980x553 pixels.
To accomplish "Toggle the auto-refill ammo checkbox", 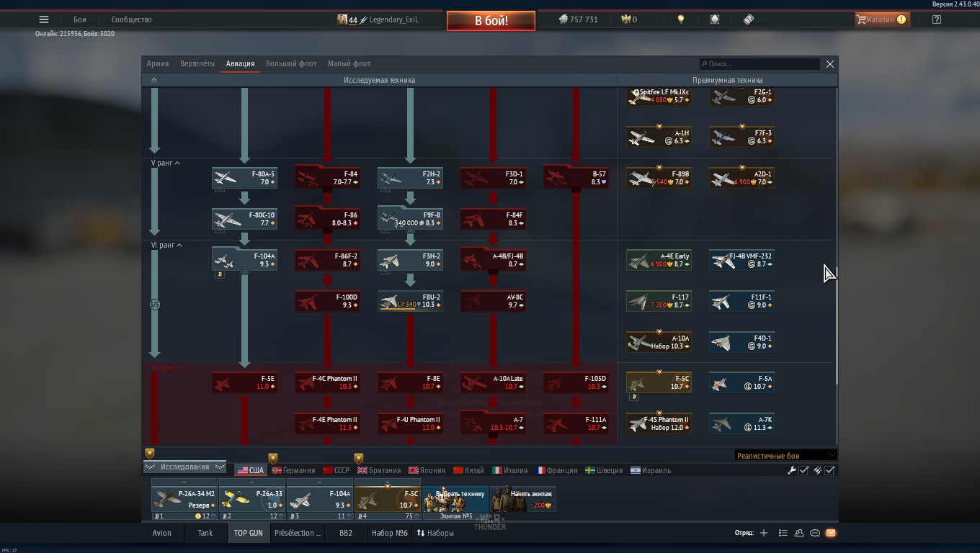I will tap(829, 470).
